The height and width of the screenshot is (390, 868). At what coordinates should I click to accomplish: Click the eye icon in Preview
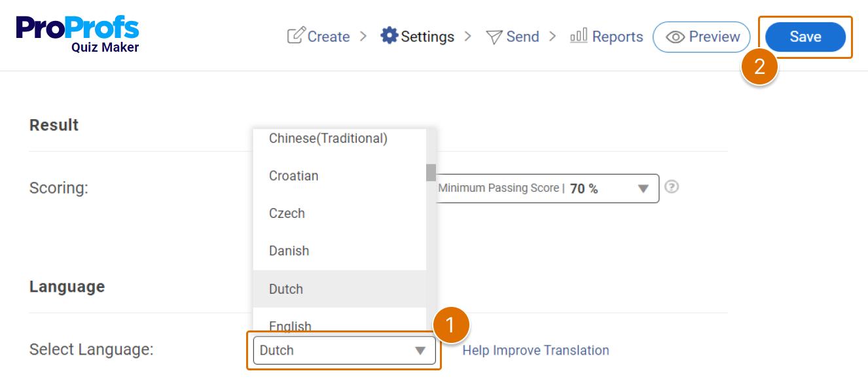click(675, 37)
